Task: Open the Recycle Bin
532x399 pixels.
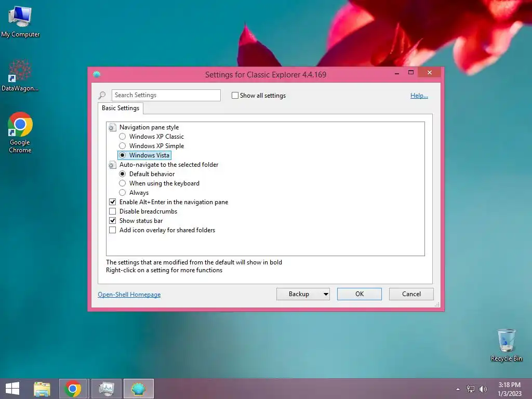Action: [x=506, y=345]
